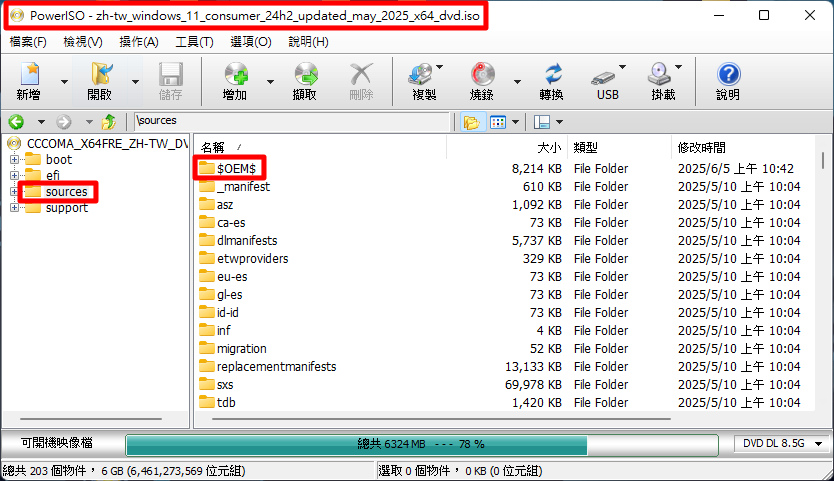Click the New (新增) toolbar icon
The height and width of the screenshot is (481, 834).
click(x=29, y=74)
